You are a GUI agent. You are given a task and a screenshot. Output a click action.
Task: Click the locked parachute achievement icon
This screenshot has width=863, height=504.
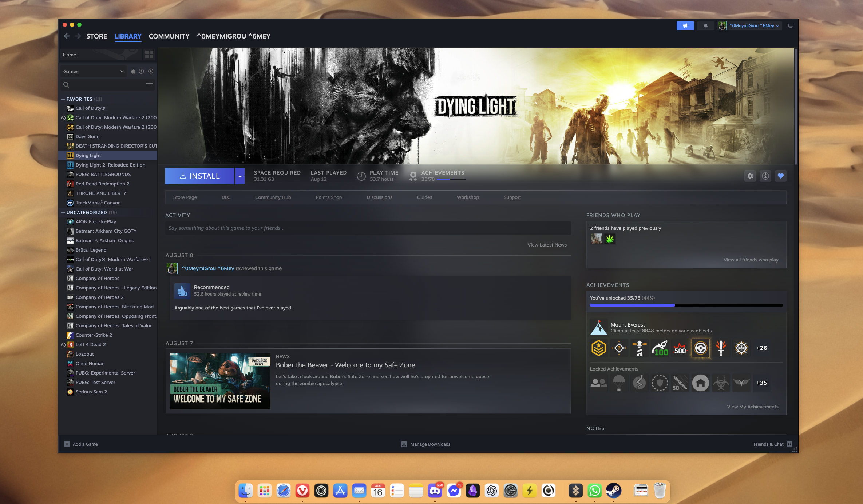619,383
